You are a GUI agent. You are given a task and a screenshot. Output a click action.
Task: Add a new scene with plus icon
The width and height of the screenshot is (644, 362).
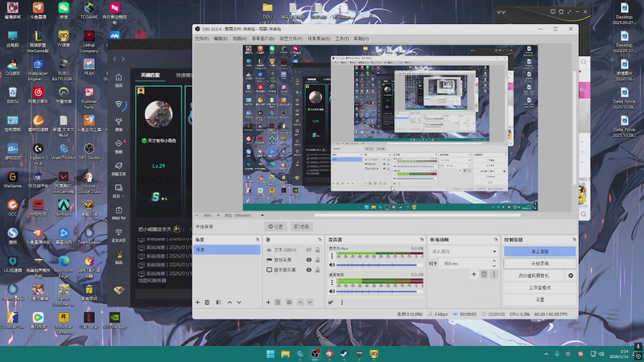[198, 302]
